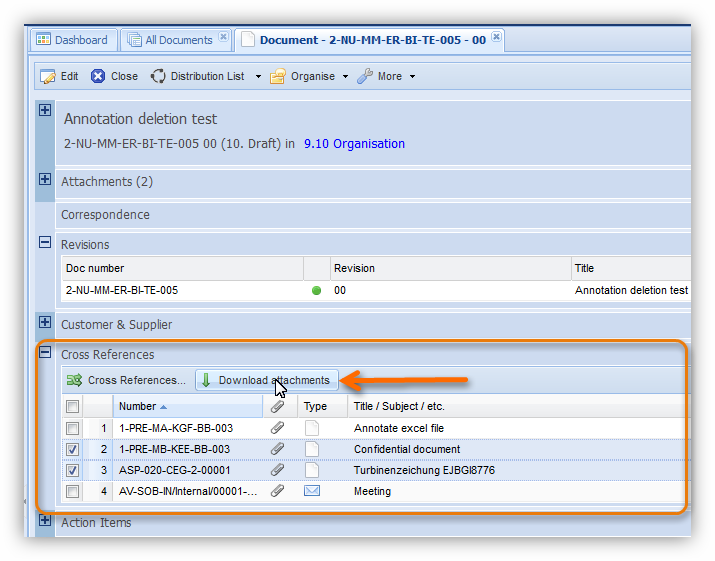
Task: Click paperclip for AV-SOB-IN/Internal row
Action: click(277, 491)
